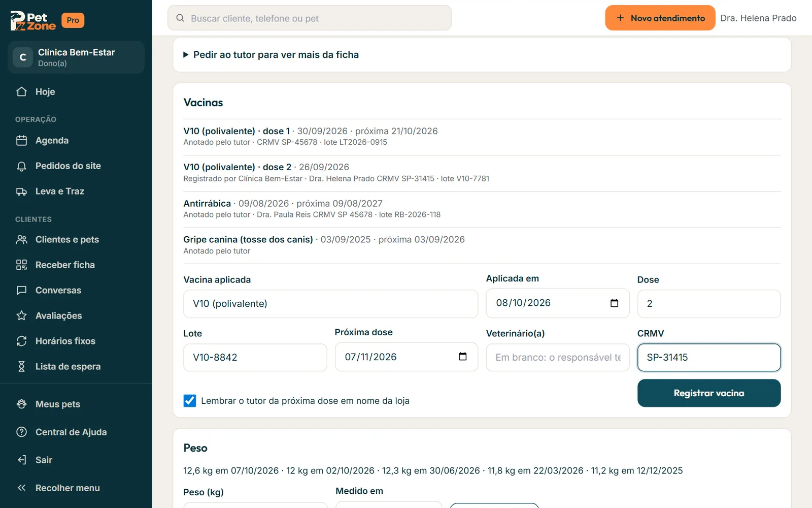The height and width of the screenshot is (508, 812).
Task: Expand Pedir ao tutor para ver mais da ficha
Action: (x=271, y=55)
